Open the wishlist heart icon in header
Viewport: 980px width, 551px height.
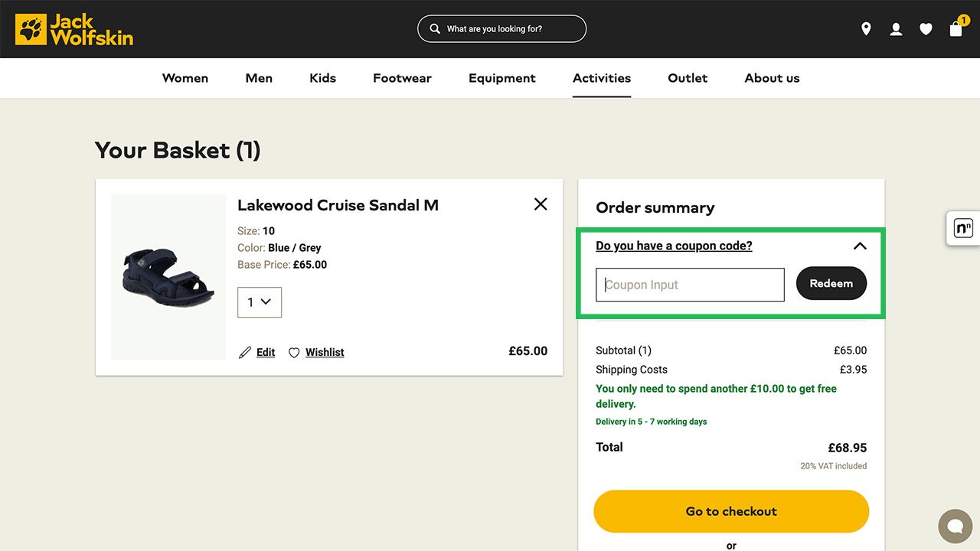(926, 29)
